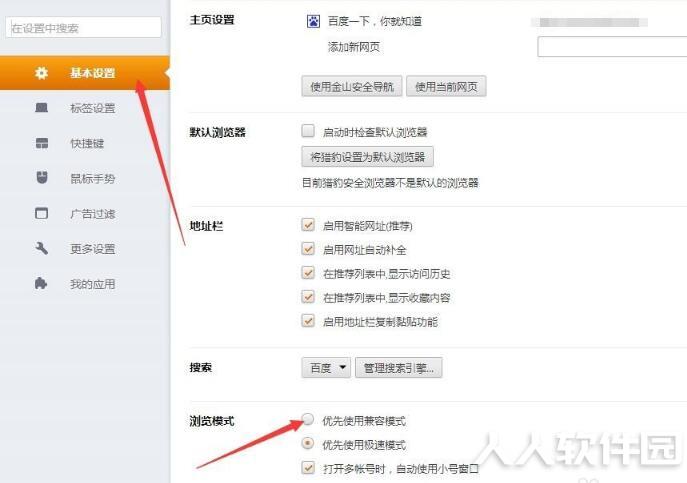Open the 基本设置 section
The width and height of the screenshot is (687, 483).
pos(85,73)
